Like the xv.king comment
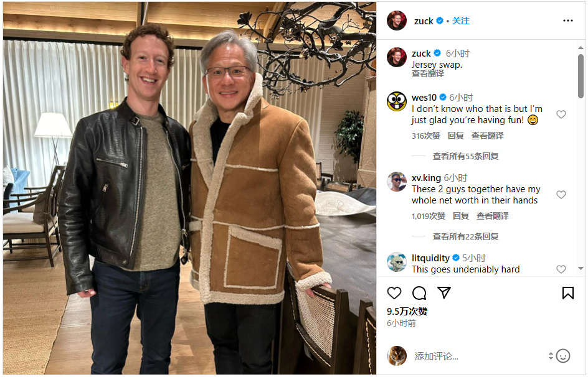Viewport: 588px width, 377px height. coord(561,195)
